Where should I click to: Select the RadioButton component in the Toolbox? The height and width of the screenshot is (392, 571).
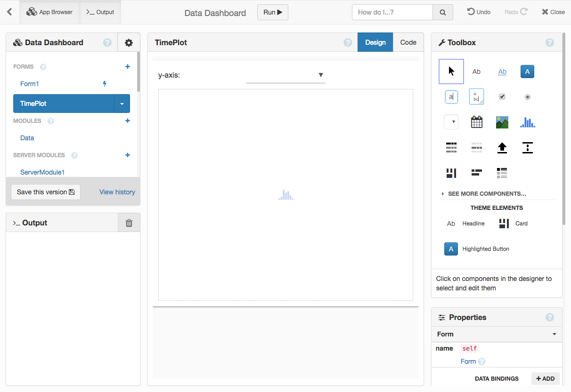pyautogui.click(x=528, y=97)
